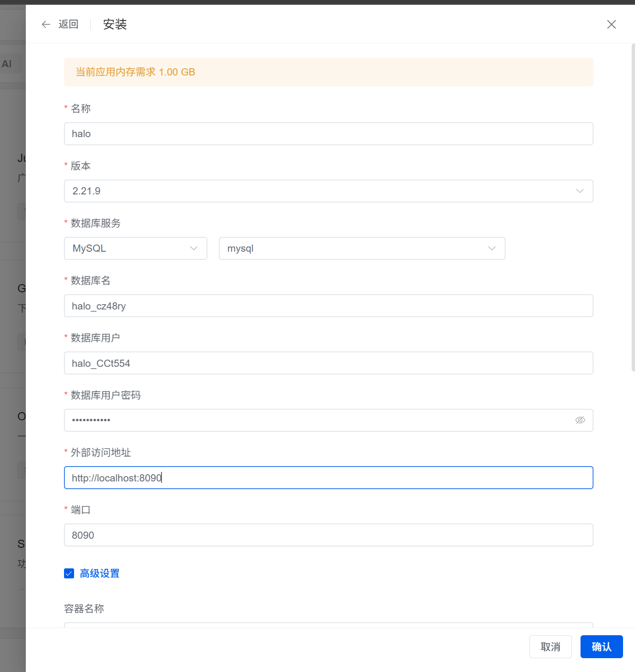Click the 返回 label to go back
The image size is (635, 672).
(x=69, y=24)
